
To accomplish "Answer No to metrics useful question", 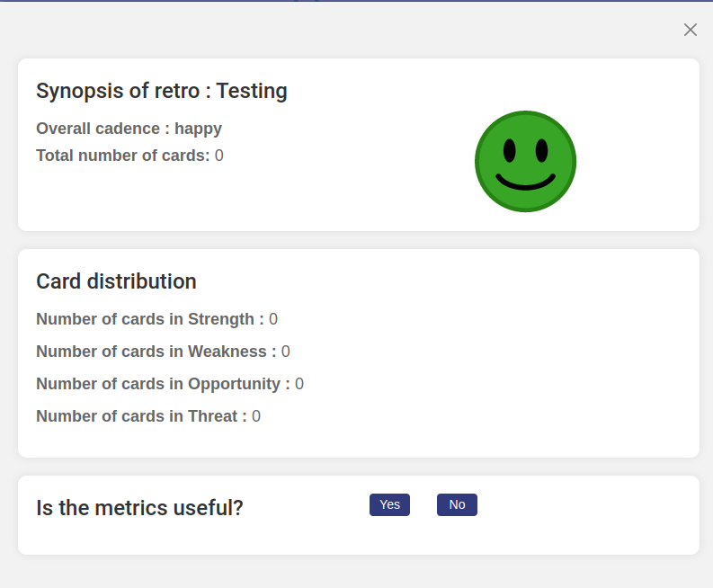I will [457, 504].
